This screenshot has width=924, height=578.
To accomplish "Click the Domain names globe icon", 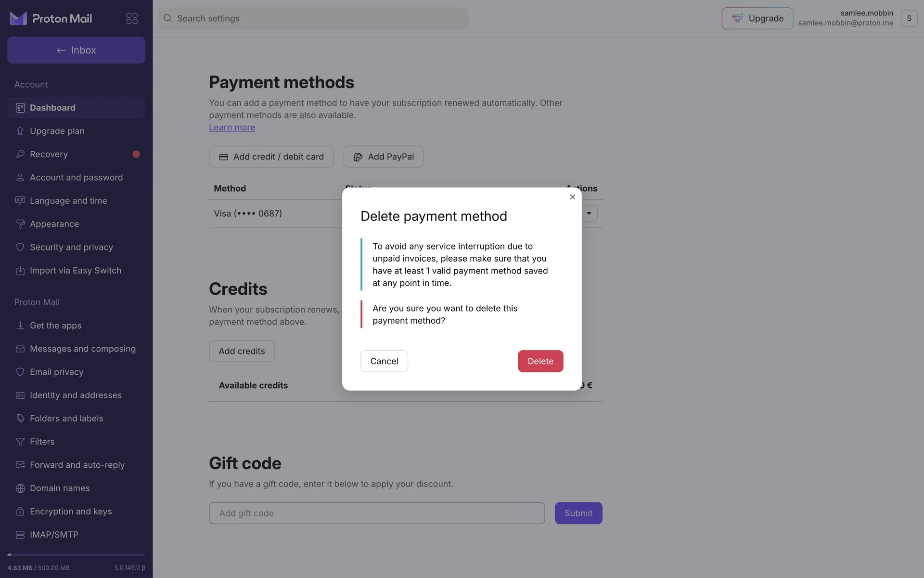I will coord(20,488).
